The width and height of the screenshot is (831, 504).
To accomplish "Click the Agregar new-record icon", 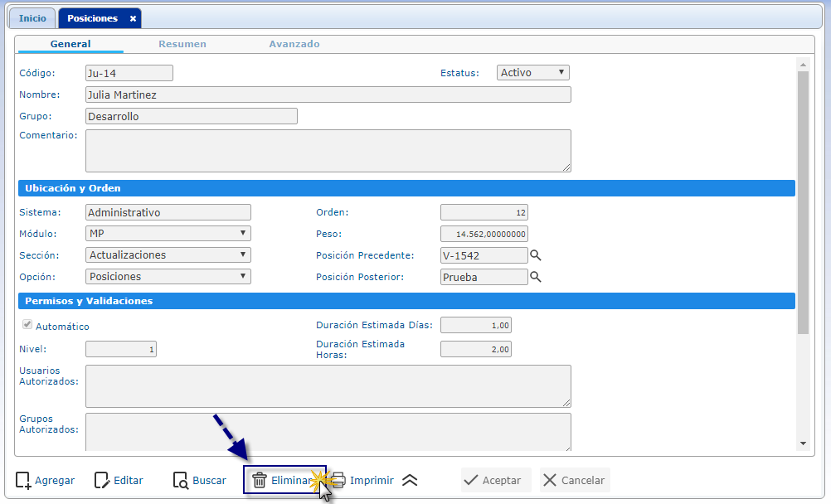I will 23,480.
